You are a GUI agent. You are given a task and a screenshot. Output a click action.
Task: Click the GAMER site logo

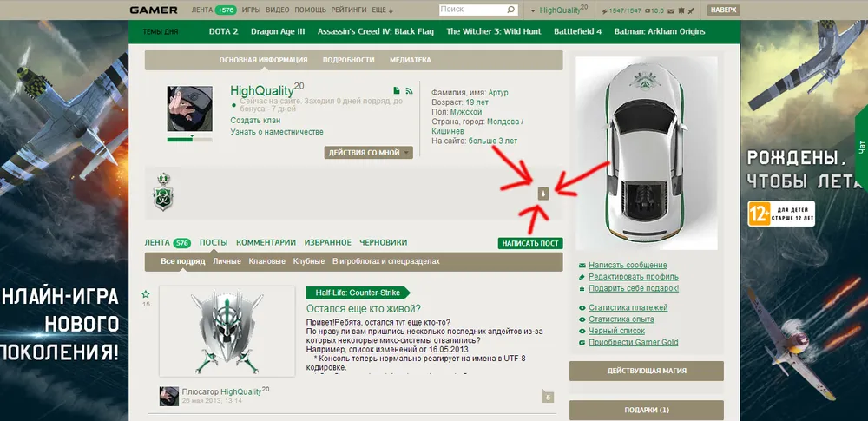(154, 10)
